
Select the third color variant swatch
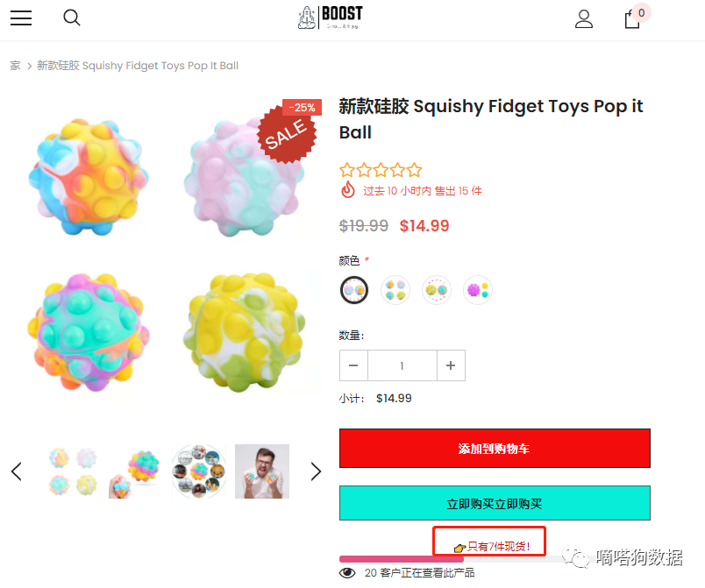[x=436, y=290]
